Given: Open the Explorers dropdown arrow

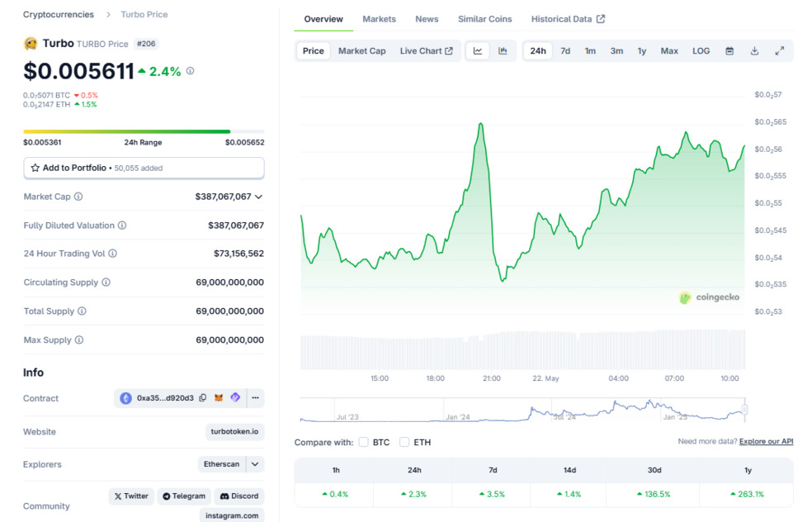Looking at the screenshot, I should tap(255, 464).
